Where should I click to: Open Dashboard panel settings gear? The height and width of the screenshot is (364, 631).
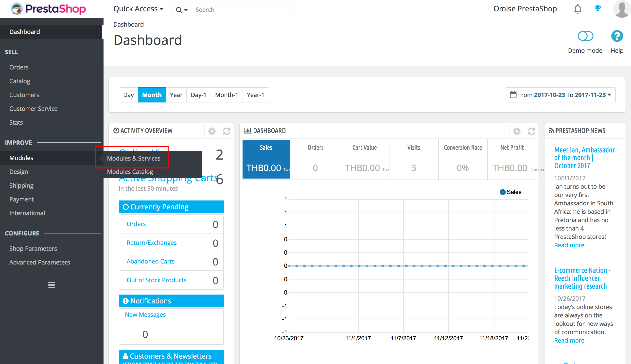(516, 131)
